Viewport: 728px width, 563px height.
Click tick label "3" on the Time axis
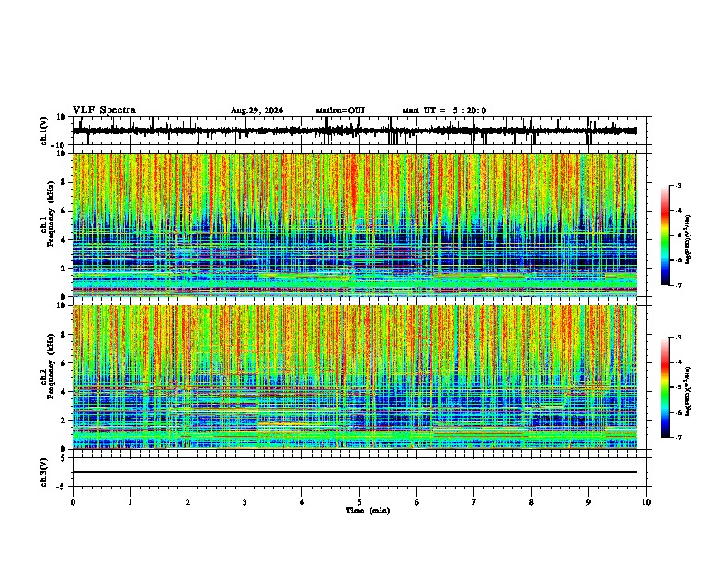tap(245, 502)
